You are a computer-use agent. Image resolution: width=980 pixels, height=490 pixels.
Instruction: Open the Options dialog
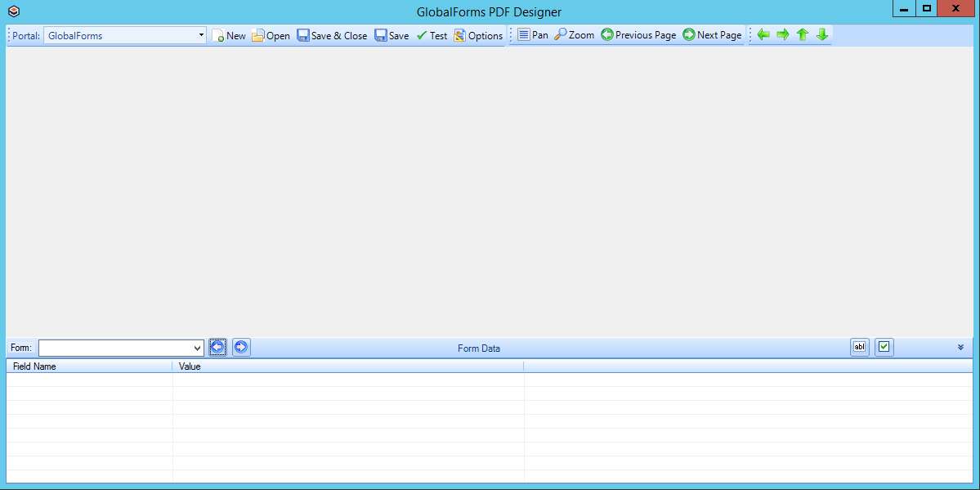point(479,35)
